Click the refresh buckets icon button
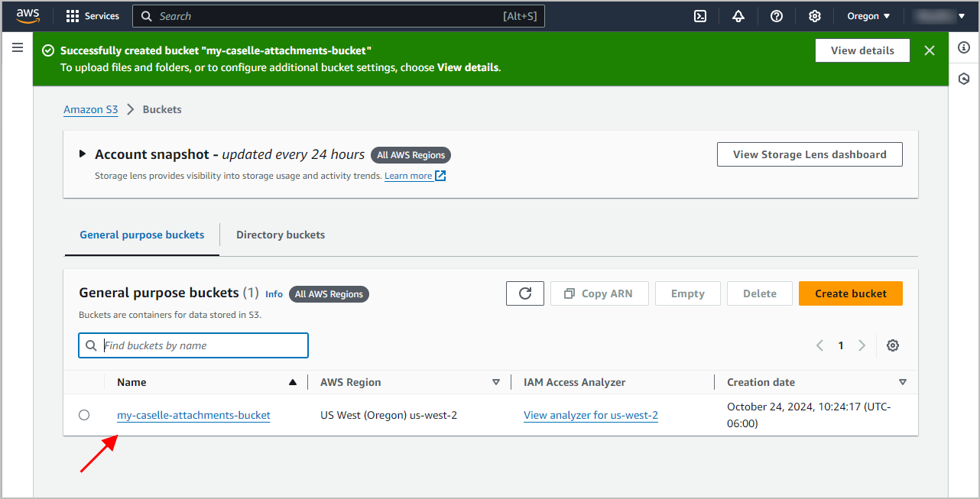Screen dimensions: 980x499 525,293
